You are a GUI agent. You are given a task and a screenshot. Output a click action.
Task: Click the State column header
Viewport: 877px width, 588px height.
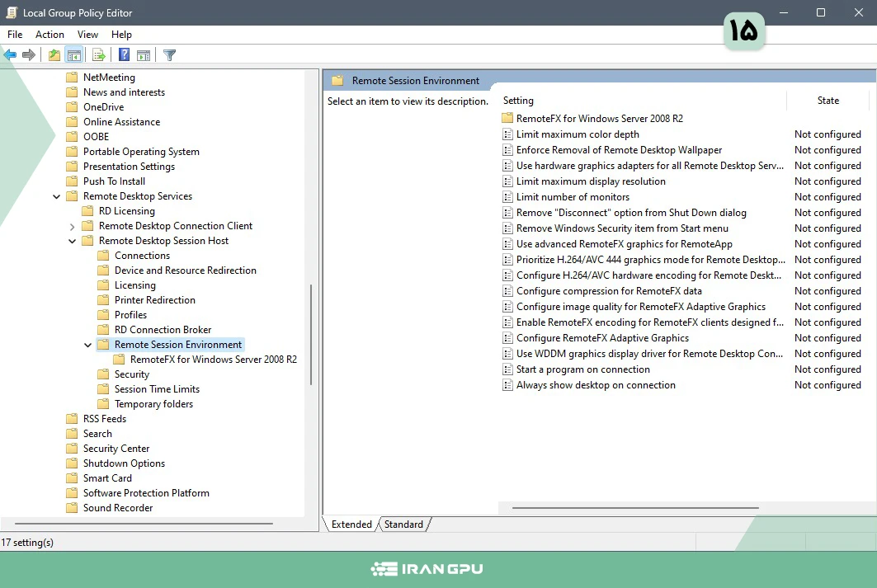(827, 101)
